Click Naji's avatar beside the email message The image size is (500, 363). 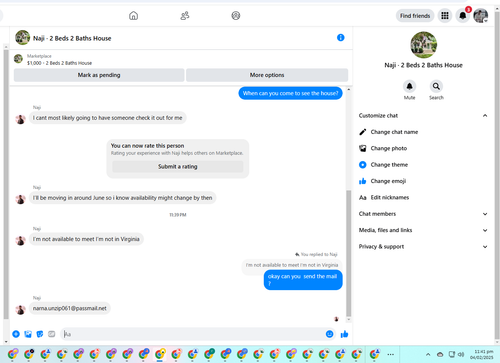coord(20,310)
